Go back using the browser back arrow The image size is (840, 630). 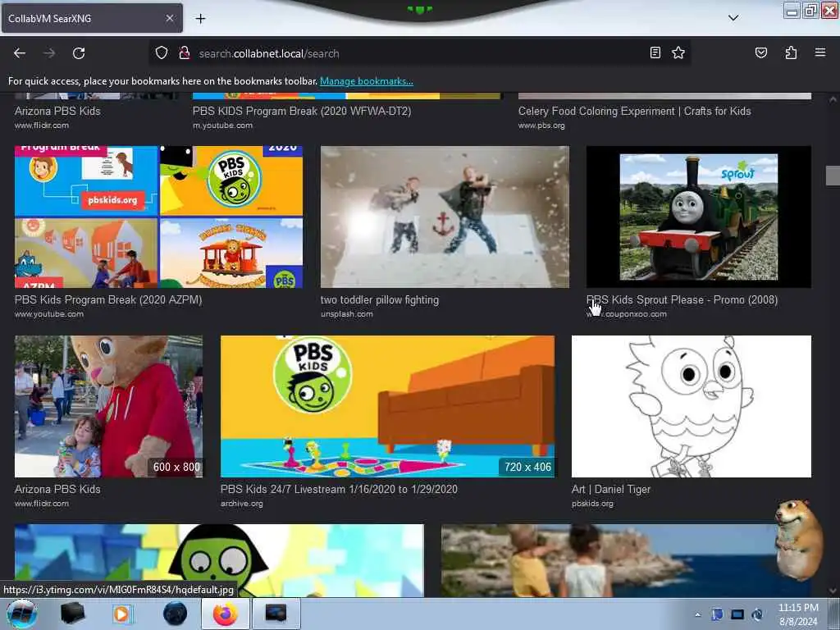coord(20,53)
